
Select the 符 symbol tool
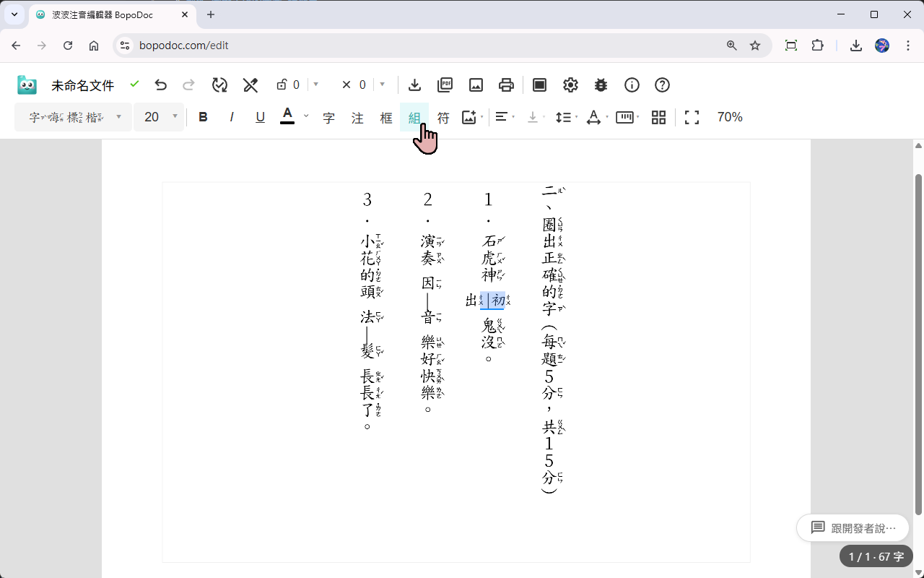click(x=443, y=116)
